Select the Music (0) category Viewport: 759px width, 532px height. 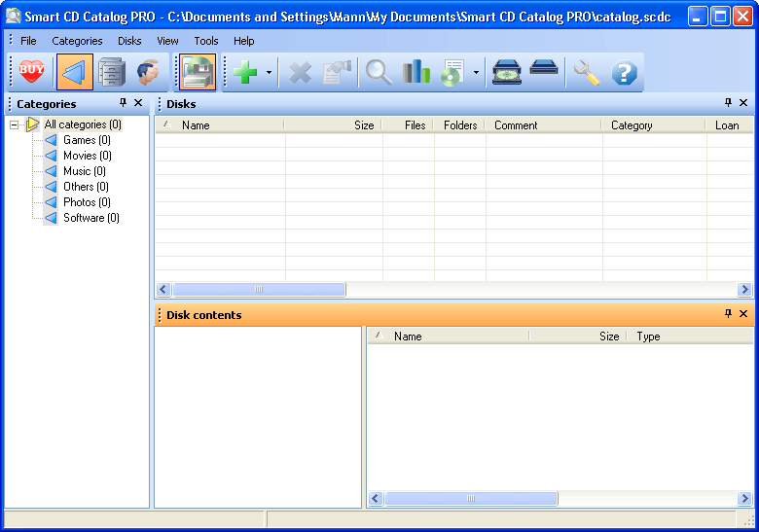click(x=85, y=171)
